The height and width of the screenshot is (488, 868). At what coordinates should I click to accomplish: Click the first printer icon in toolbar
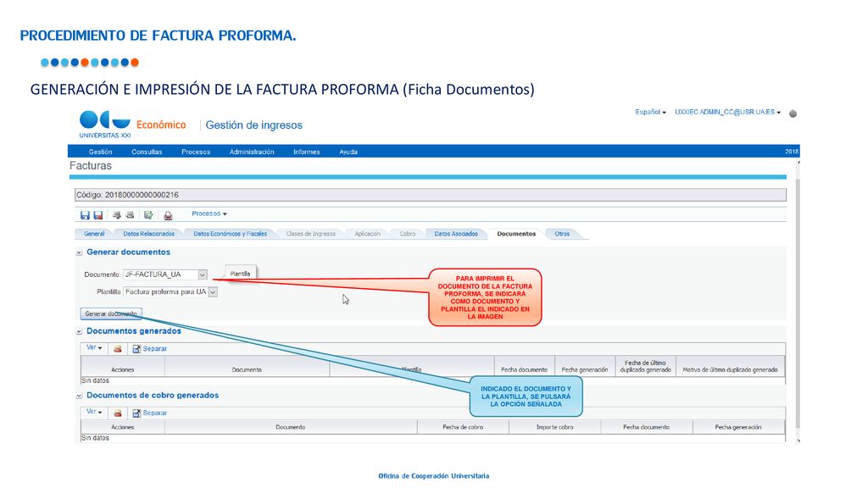[x=117, y=214]
